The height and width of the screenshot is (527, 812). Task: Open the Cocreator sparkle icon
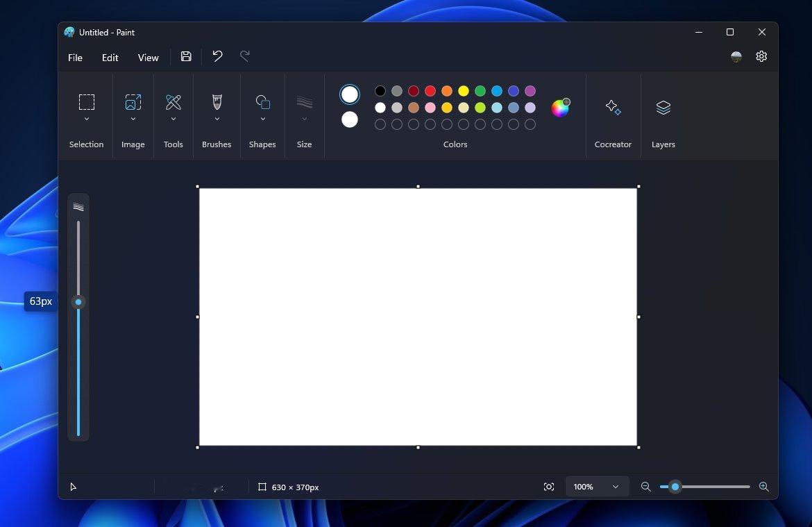point(613,107)
